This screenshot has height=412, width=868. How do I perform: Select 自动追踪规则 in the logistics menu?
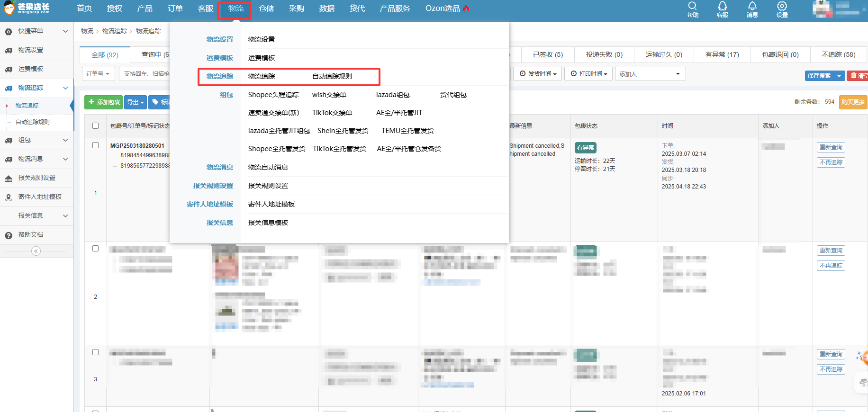(x=332, y=76)
